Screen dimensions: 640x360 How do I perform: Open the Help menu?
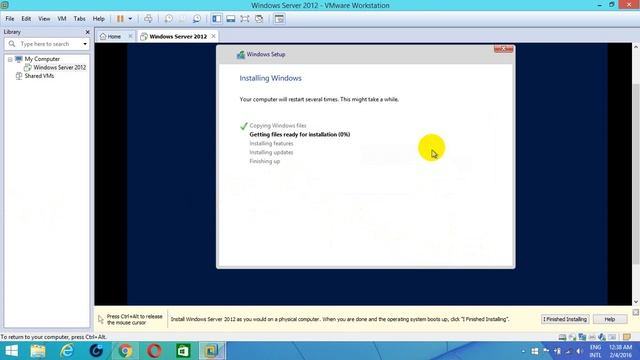(x=98, y=19)
